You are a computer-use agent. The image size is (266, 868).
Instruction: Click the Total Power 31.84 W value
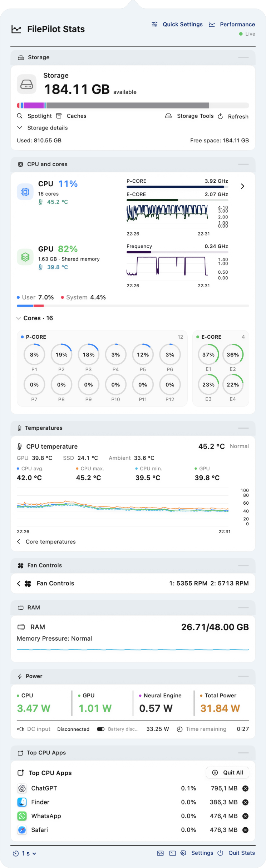220,708
